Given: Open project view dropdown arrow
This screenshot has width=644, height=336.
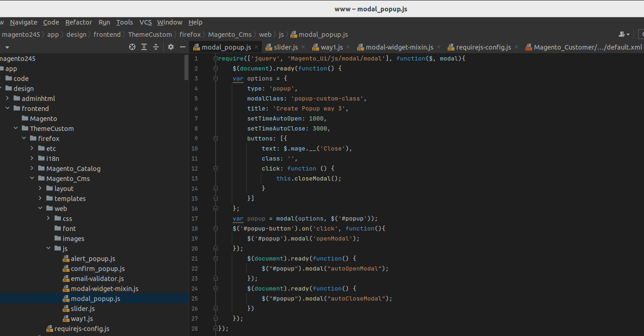Looking at the screenshot, I should tap(7, 47).
